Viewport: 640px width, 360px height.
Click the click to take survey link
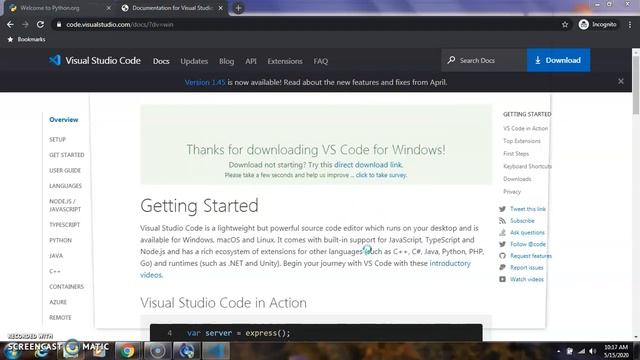coord(381,175)
